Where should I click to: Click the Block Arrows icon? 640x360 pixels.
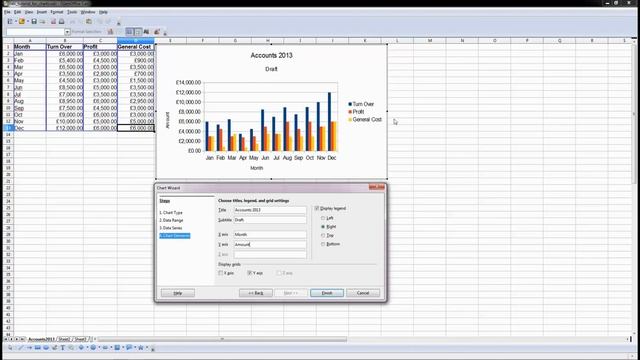[x=105, y=348]
